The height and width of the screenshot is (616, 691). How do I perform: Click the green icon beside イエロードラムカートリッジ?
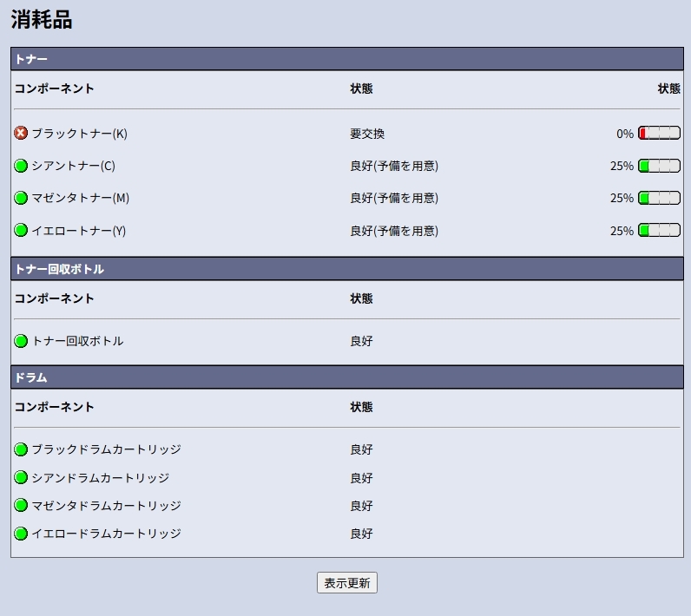point(21,534)
